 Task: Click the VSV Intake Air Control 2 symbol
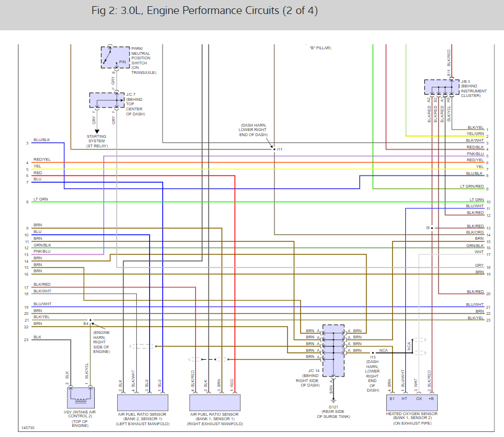tap(81, 397)
